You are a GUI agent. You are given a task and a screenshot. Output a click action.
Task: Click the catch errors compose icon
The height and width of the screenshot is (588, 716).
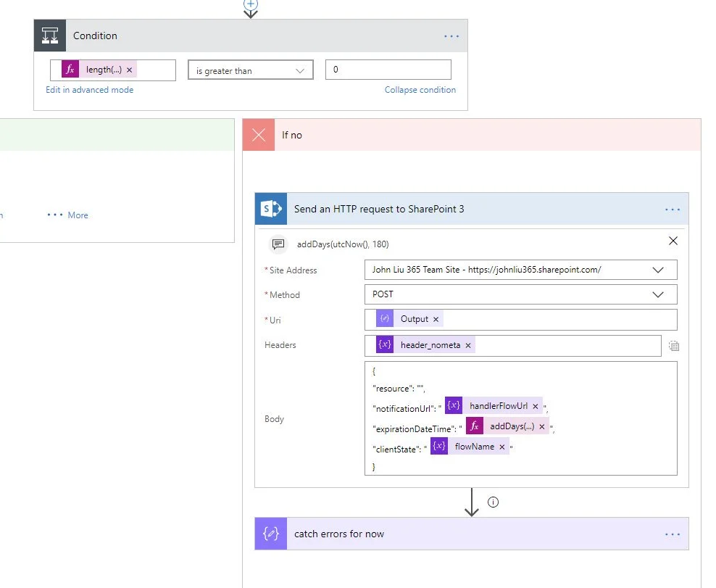(x=271, y=534)
